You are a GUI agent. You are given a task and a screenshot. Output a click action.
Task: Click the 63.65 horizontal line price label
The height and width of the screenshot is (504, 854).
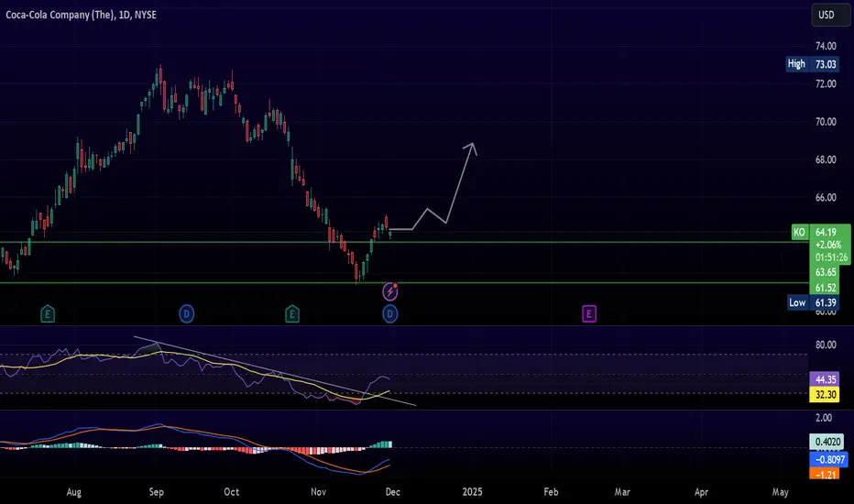pos(826,272)
